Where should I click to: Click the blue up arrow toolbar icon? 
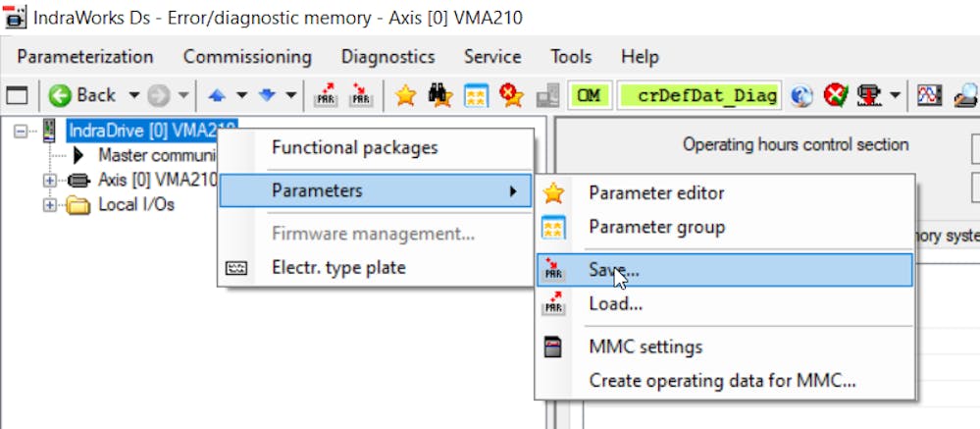tap(217, 95)
